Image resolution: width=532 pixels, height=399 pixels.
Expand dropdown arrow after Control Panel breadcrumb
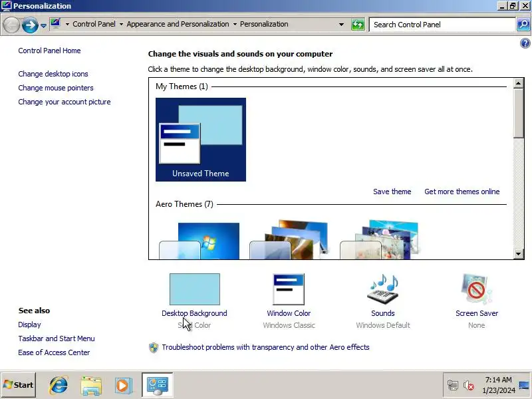[121, 25]
